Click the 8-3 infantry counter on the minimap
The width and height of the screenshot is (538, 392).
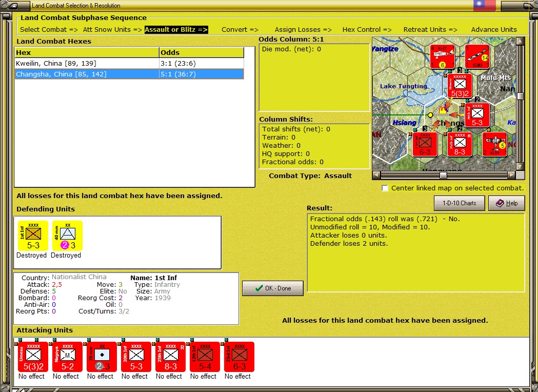coord(460,144)
